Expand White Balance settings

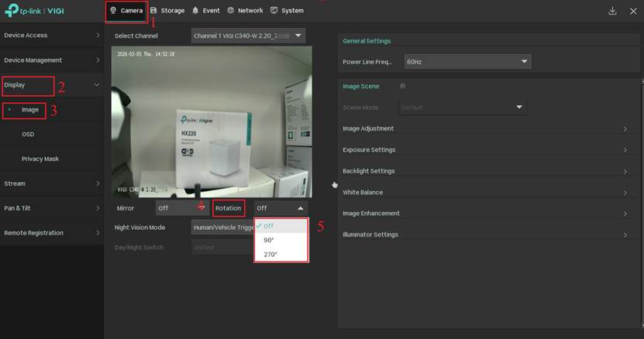tap(486, 192)
